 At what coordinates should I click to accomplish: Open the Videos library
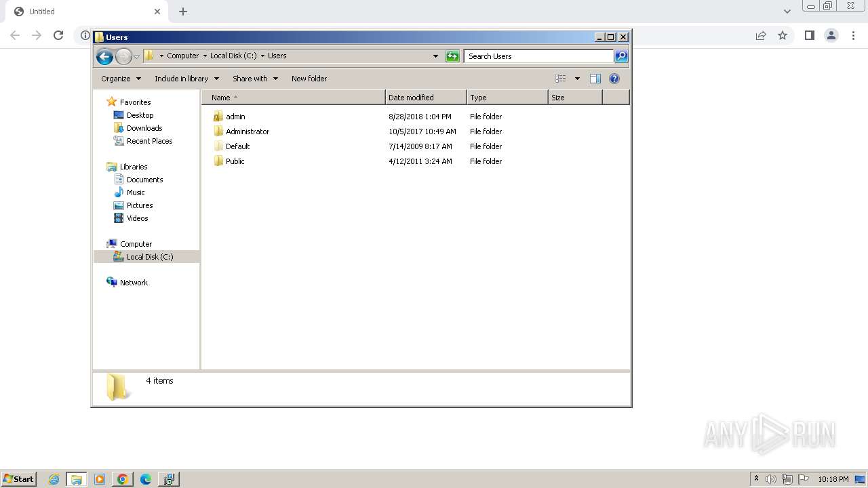pos(137,218)
